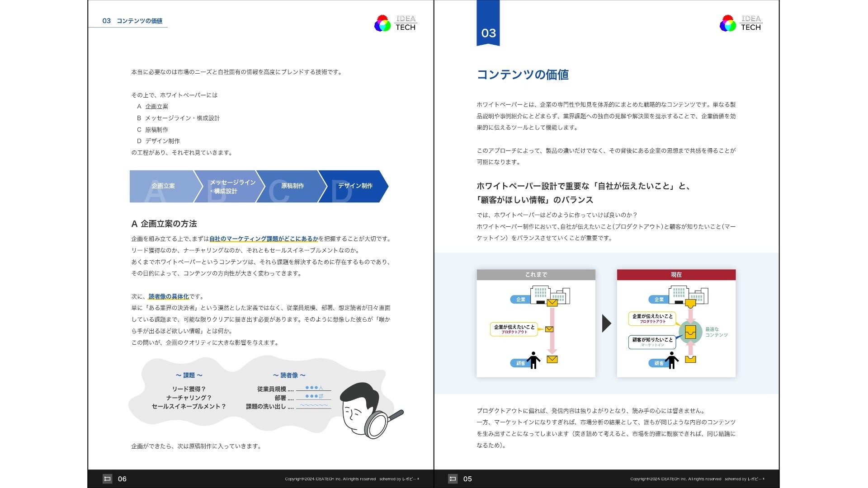
Task: Click the IDEA TECH logo on right page
Action: (x=740, y=23)
